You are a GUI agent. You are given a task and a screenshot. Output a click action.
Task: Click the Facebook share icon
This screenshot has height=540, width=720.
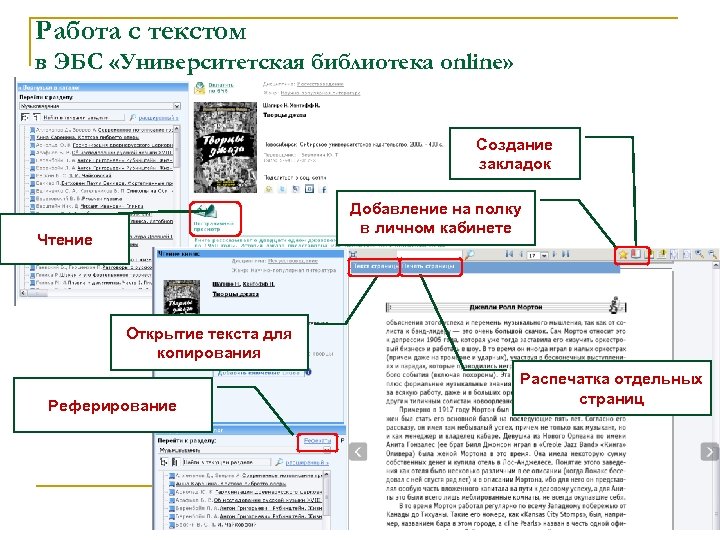[x=324, y=189]
